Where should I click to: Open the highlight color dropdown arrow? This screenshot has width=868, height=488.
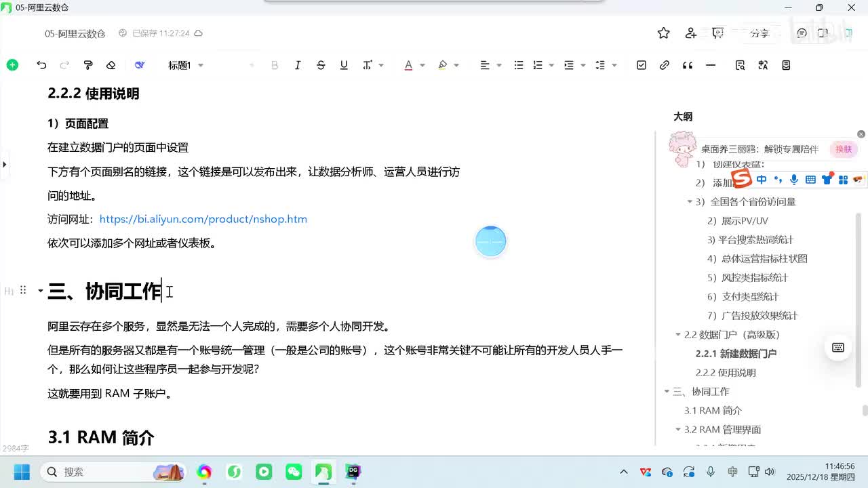[456, 65]
